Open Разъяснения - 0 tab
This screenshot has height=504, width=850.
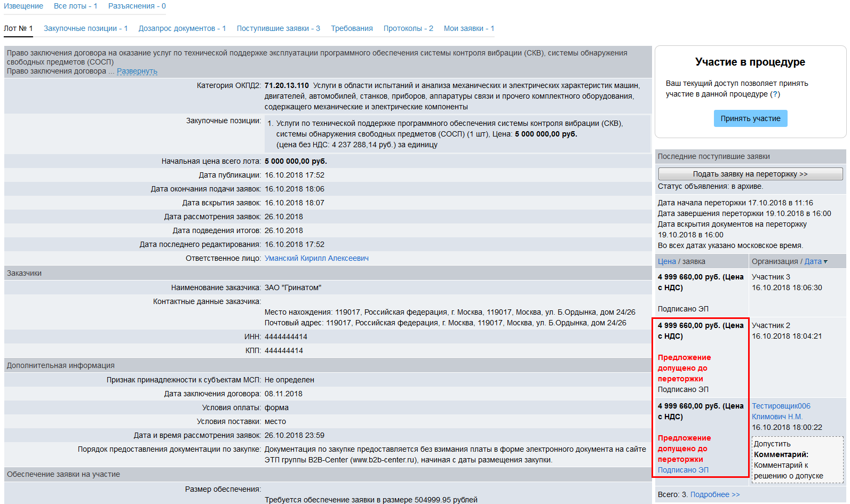pos(137,6)
